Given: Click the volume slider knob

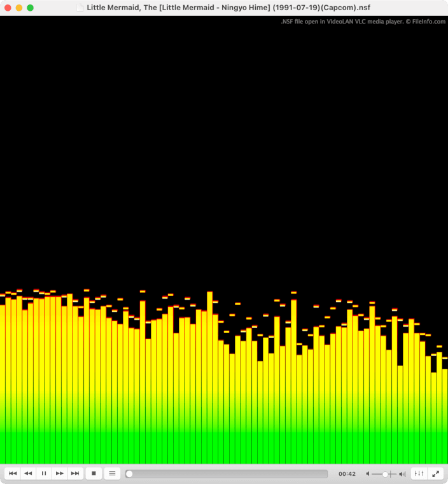Looking at the screenshot, I should point(386,474).
